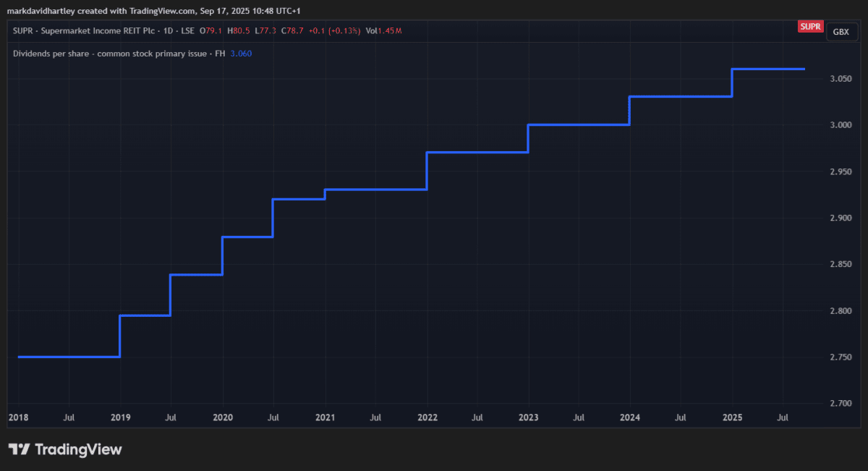Click the 2.700 price scale label

[x=841, y=404]
